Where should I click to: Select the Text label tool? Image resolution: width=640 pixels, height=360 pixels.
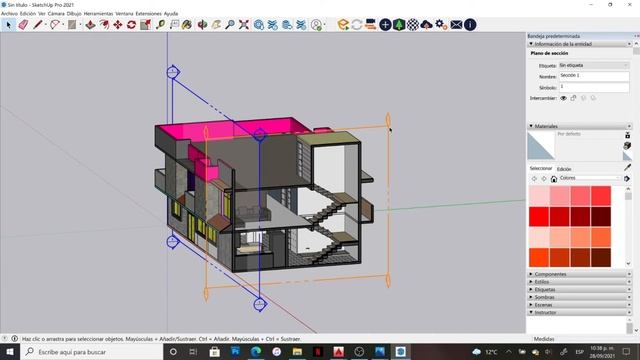point(174,25)
